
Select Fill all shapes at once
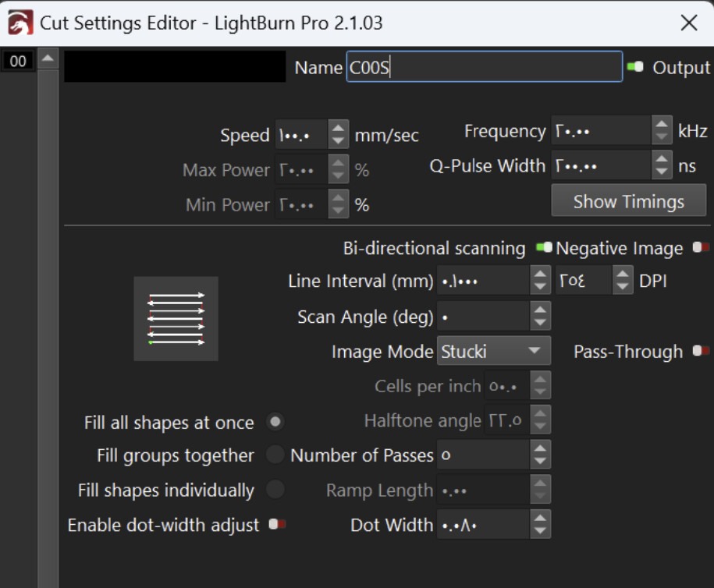(275, 421)
